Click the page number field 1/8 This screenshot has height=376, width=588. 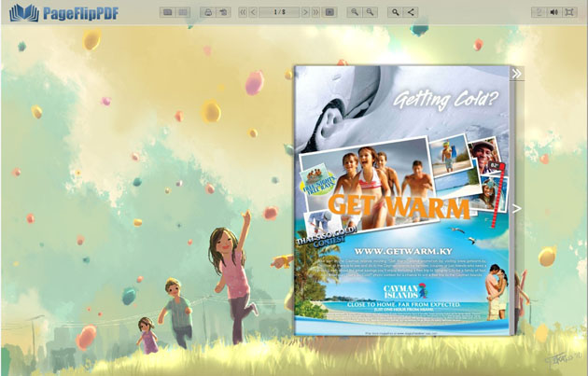pos(279,12)
